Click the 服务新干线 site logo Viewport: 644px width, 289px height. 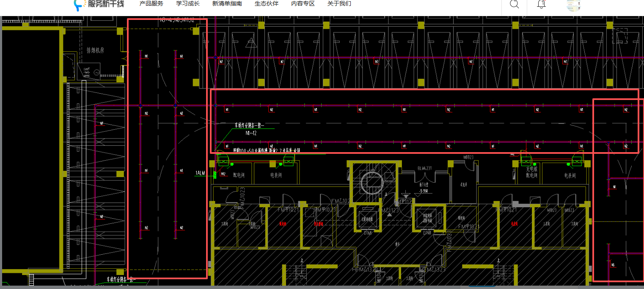click(99, 4)
